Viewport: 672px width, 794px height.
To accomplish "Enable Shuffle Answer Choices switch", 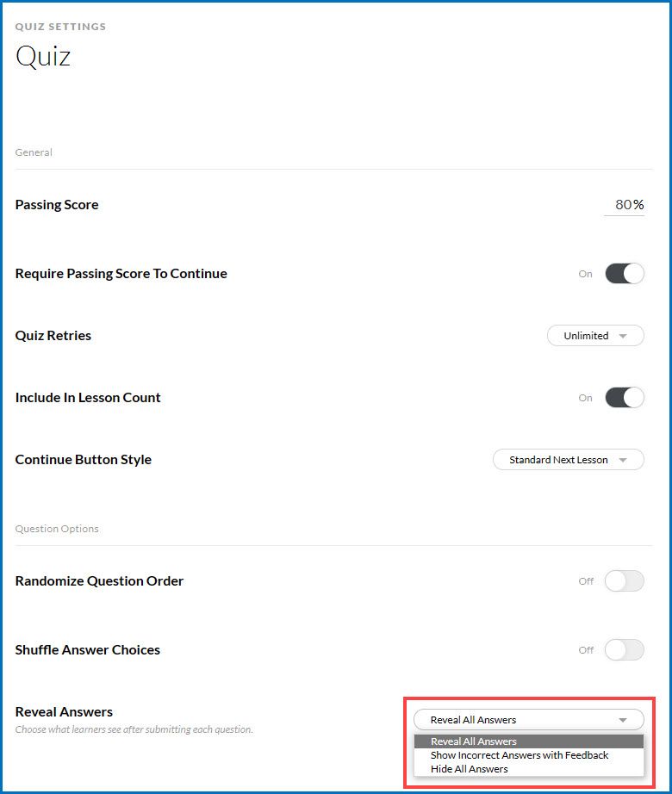I will coord(625,650).
